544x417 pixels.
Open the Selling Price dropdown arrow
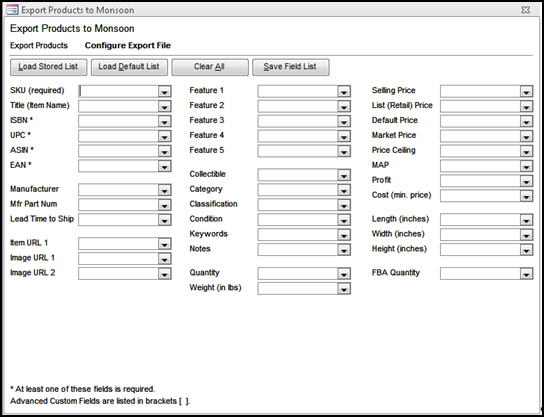[x=526, y=92]
